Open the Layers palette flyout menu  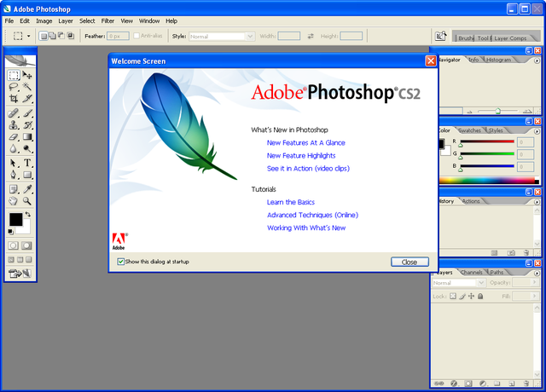[x=537, y=273]
